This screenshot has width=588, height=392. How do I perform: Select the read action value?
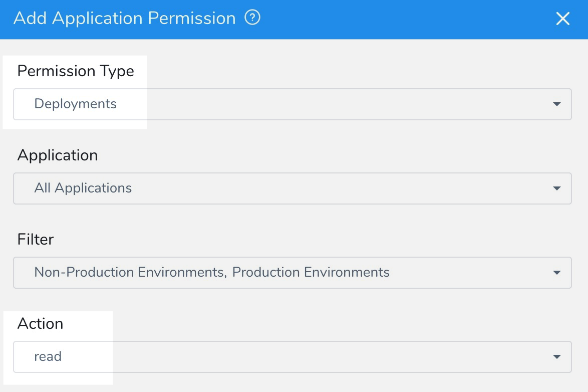[48, 356]
